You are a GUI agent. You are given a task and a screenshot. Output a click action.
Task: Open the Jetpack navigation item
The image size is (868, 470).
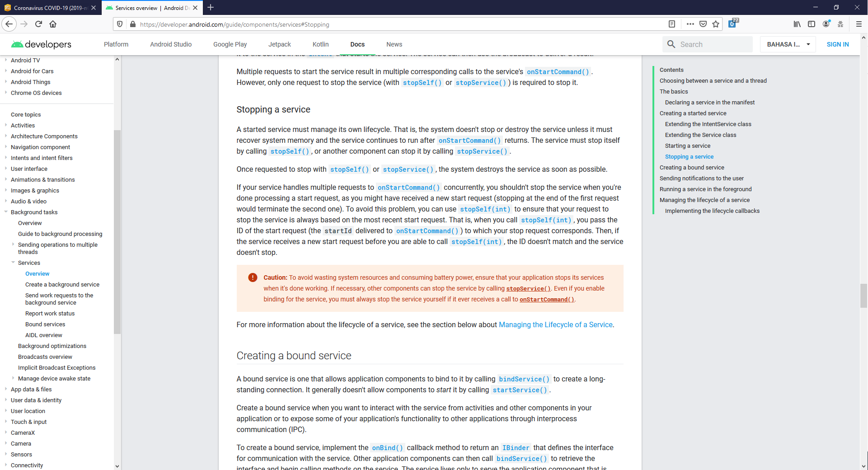280,44
